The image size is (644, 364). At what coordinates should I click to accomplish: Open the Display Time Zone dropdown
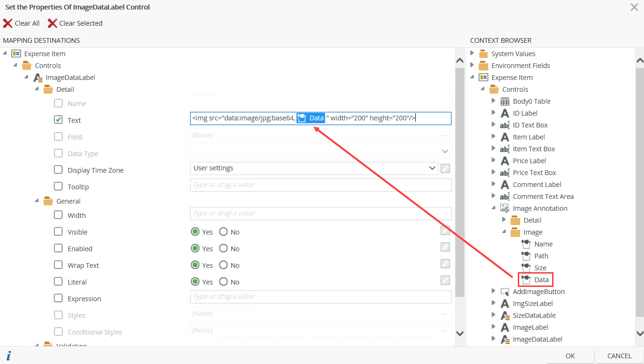pos(432,168)
